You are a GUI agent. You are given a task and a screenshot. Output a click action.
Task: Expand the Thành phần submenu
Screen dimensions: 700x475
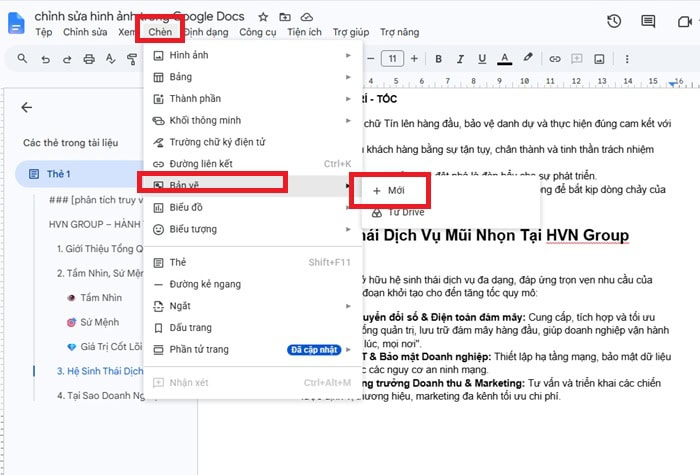click(x=252, y=99)
